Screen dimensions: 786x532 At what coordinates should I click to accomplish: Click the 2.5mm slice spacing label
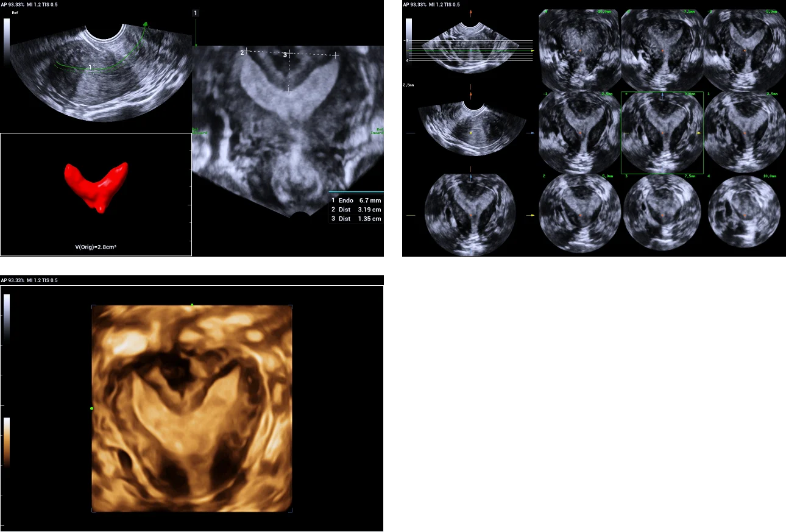[408, 85]
